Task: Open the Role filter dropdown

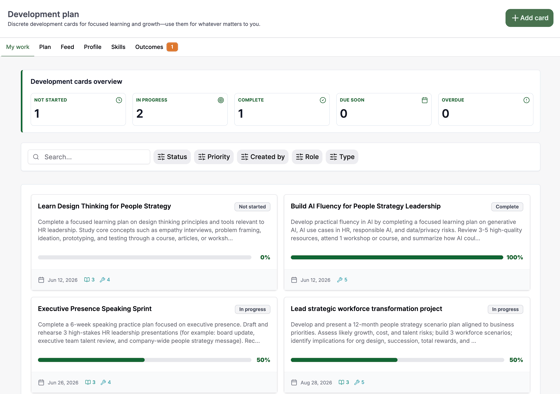Action: pyautogui.click(x=307, y=157)
